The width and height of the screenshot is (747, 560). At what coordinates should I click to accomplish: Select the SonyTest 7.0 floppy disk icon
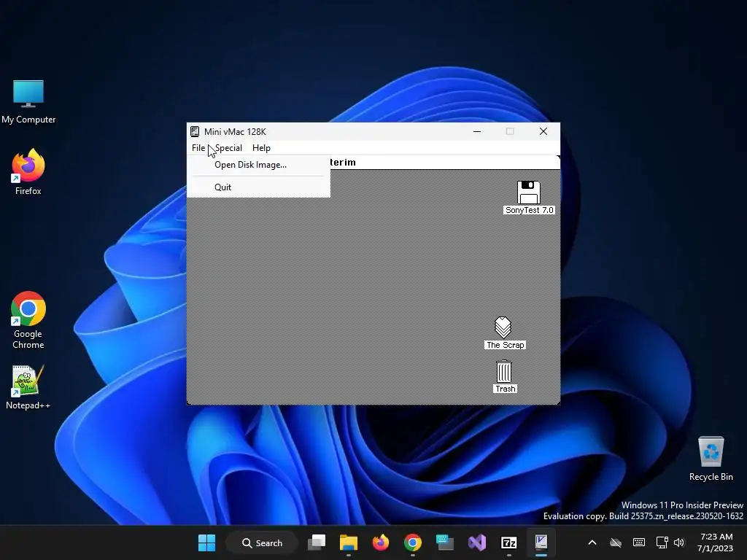[x=529, y=197]
